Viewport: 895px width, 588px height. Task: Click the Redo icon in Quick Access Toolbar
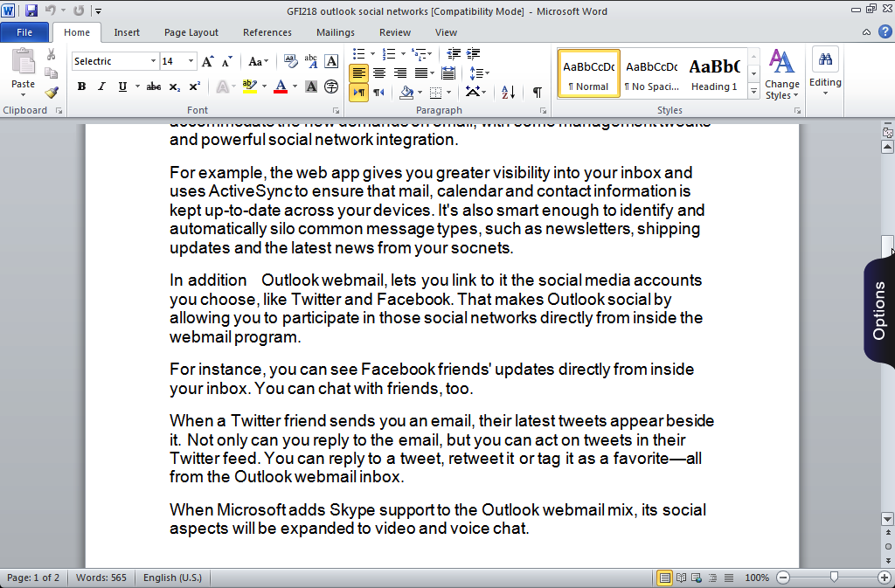coord(79,10)
